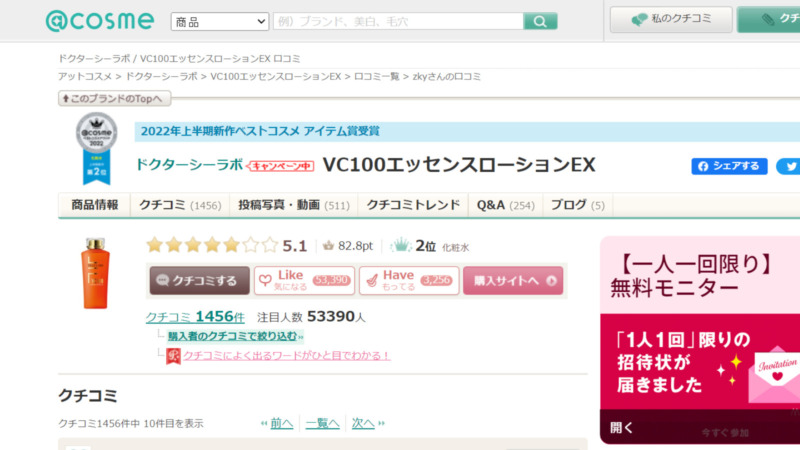Focus the brand search input field

coord(398,21)
